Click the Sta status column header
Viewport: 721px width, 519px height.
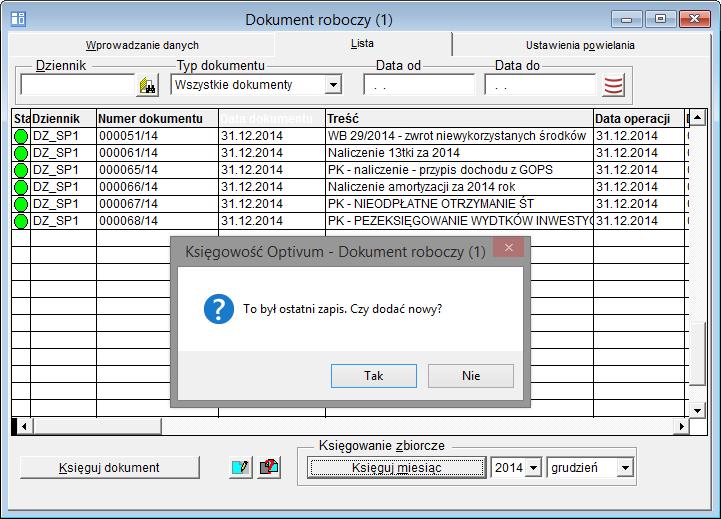point(21,119)
